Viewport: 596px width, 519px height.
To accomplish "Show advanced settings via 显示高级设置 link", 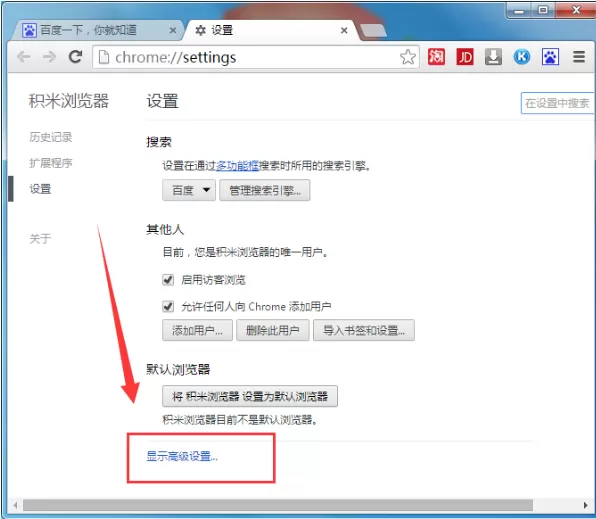I will [182, 456].
